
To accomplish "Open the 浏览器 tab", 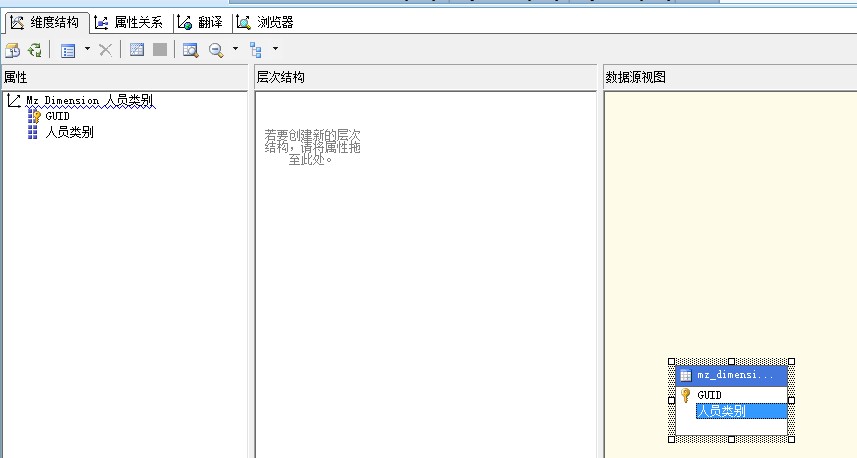I will click(x=265, y=22).
